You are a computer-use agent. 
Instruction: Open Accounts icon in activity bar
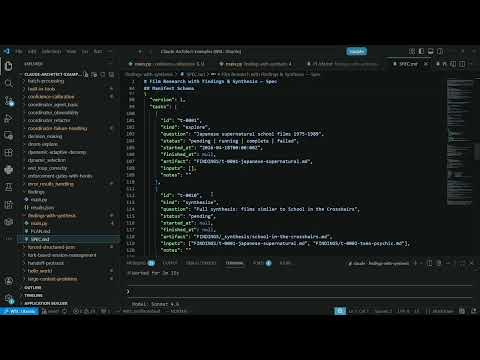pos(8,281)
